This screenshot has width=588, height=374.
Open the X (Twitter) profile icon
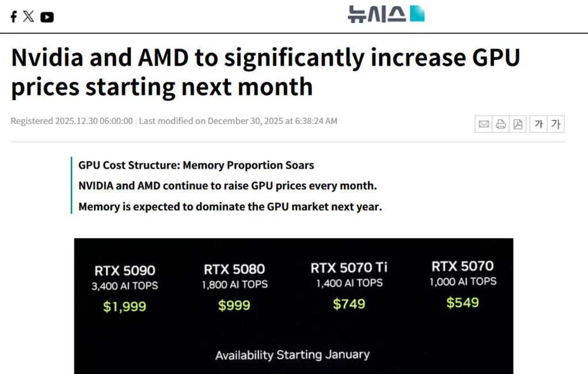[x=29, y=16]
